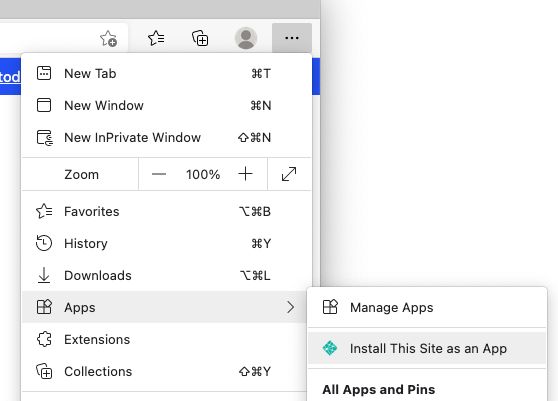Click the 100% zoom level value
558x401 pixels.
coord(203,174)
